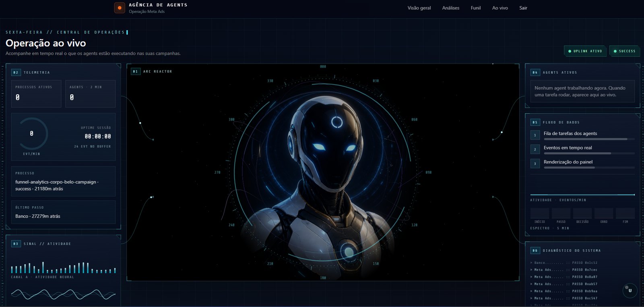Click the 04 Agents Ativos panel badge
The height and width of the screenshot is (307, 644).
535,73
